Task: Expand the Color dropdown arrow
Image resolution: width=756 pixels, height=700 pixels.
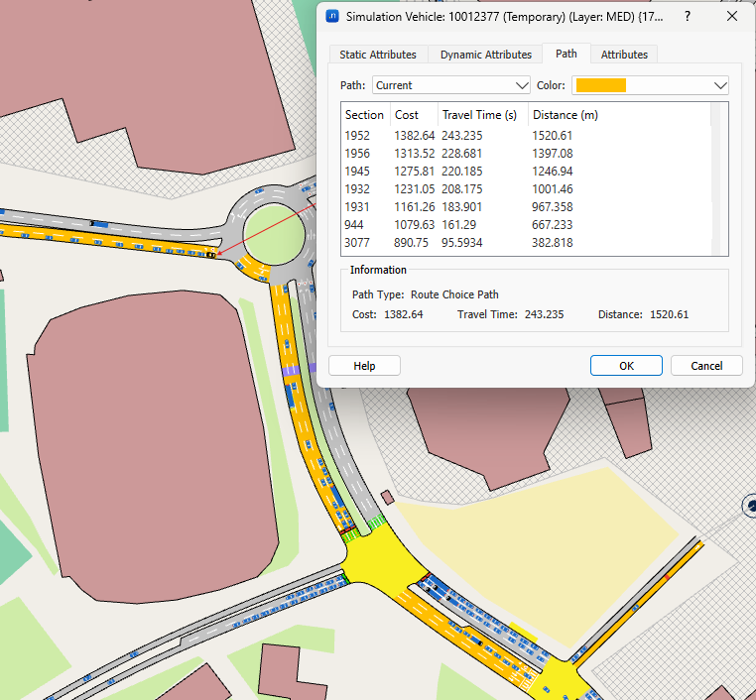Action: [720, 85]
